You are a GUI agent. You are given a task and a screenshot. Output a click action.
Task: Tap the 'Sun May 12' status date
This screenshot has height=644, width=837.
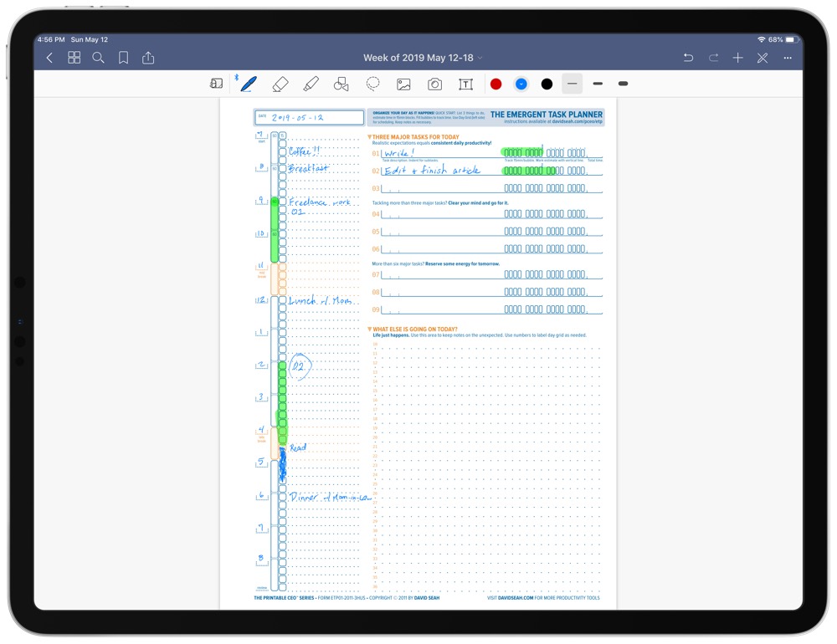click(90, 39)
